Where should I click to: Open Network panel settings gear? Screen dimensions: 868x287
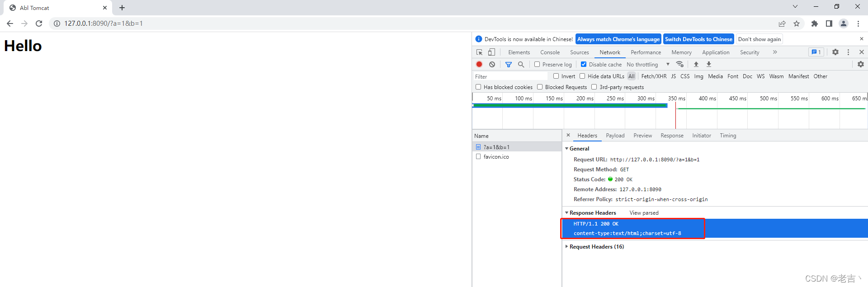pos(861,65)
